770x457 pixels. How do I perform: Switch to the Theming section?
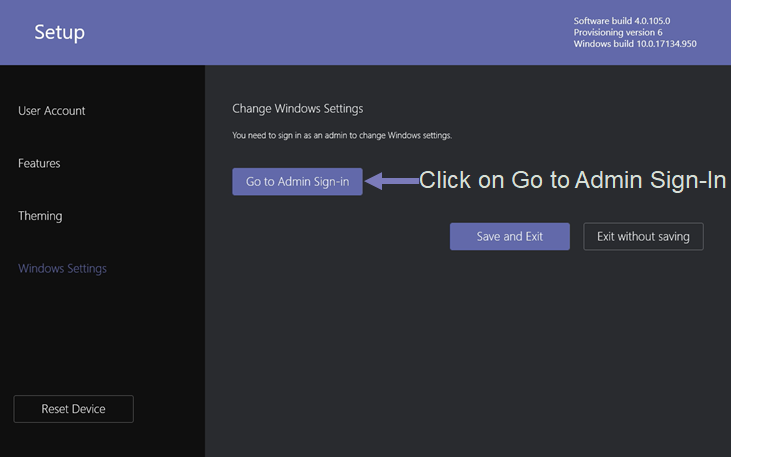pyautogui.click(x=40, y=216)
